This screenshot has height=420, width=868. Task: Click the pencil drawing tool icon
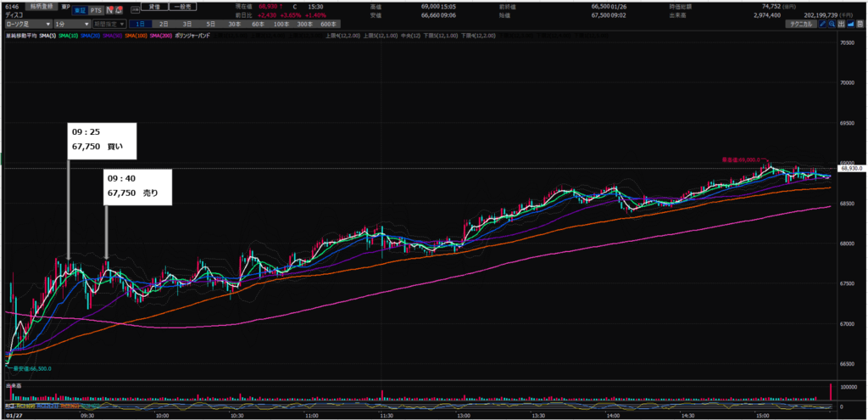click(x=821, y=25)
